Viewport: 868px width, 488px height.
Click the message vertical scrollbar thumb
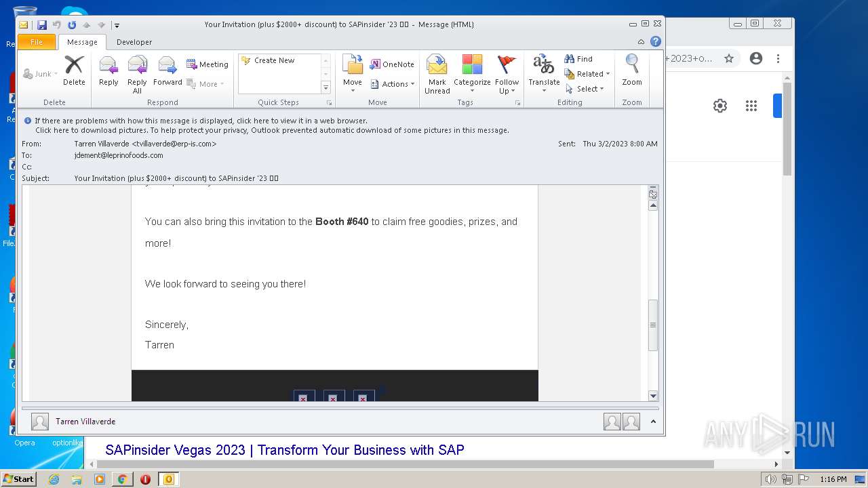pyautogui.click(x=653, y=325)
